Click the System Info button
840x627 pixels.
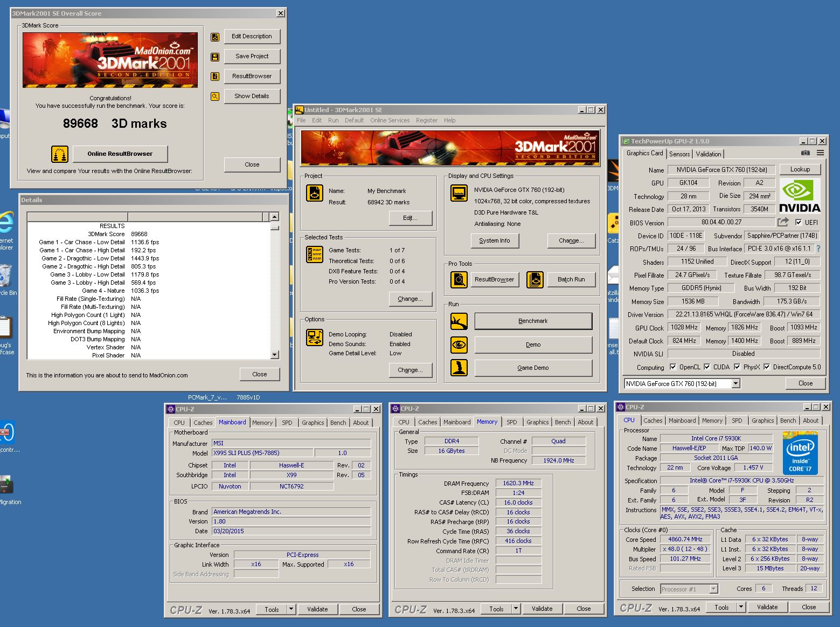(x=495, y=241)
